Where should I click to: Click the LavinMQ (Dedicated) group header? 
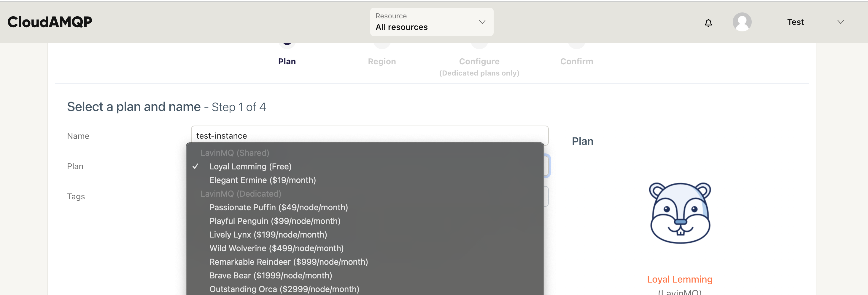pos(241,193)
